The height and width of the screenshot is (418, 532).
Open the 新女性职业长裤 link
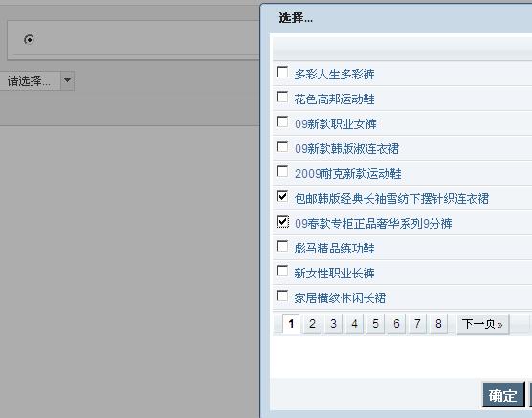tap(335, 274)
